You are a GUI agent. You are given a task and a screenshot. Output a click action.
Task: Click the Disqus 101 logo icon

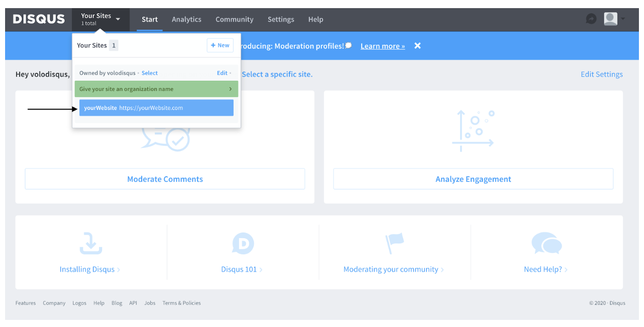point(243,244)
